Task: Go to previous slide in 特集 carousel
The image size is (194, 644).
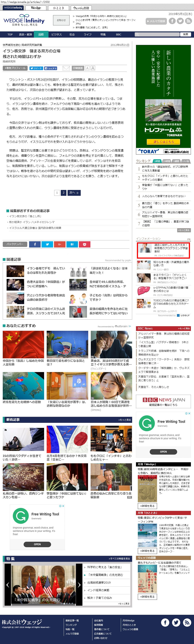Action: [x=8, y=585]
